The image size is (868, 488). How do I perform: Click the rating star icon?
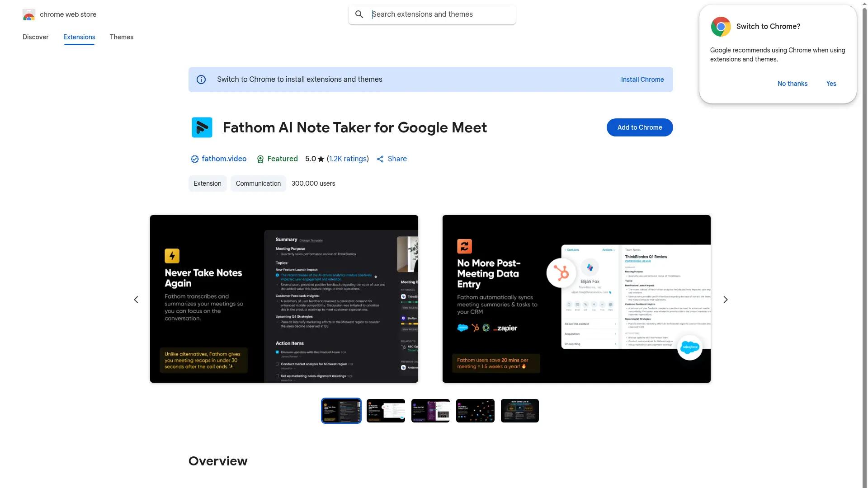[x=321, y=159]
